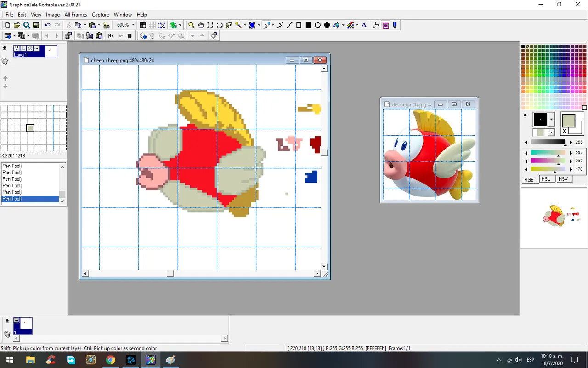588x368 pixels.
Task: Create a new file with New icon
Action: pos(7,25)
